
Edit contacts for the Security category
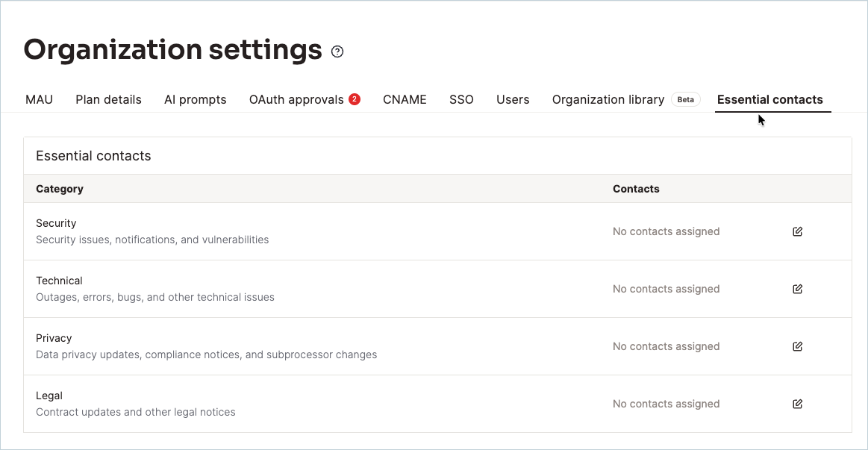(x=797, y=231)
